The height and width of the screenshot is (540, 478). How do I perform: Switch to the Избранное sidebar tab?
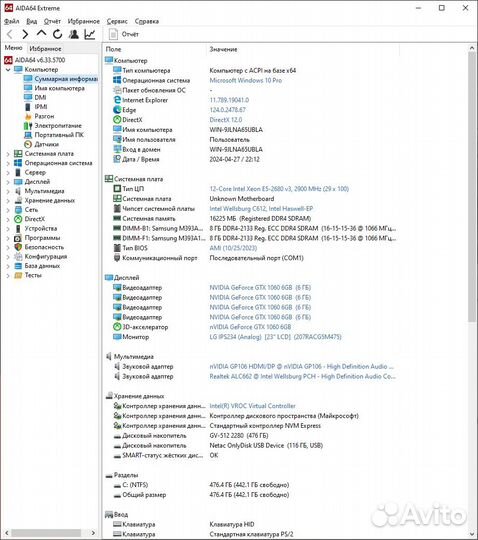45,49
